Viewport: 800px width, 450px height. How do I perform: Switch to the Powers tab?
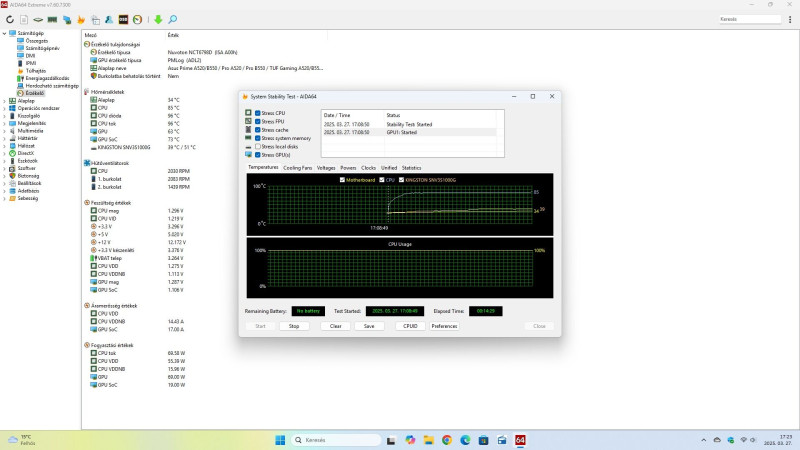pyautogui.click(x=348, y=168)
